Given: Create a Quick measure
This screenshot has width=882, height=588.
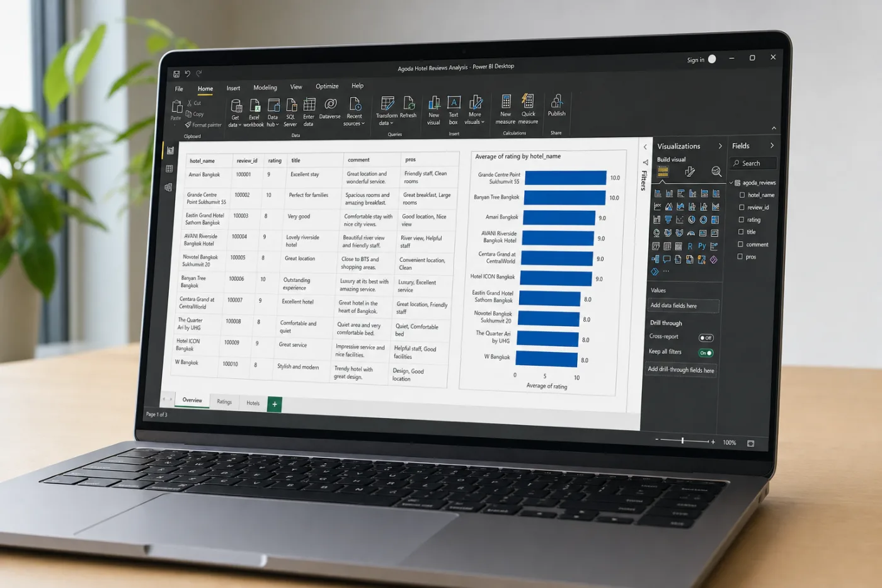Looking at the screenshot, I should [x=529, y=109].
